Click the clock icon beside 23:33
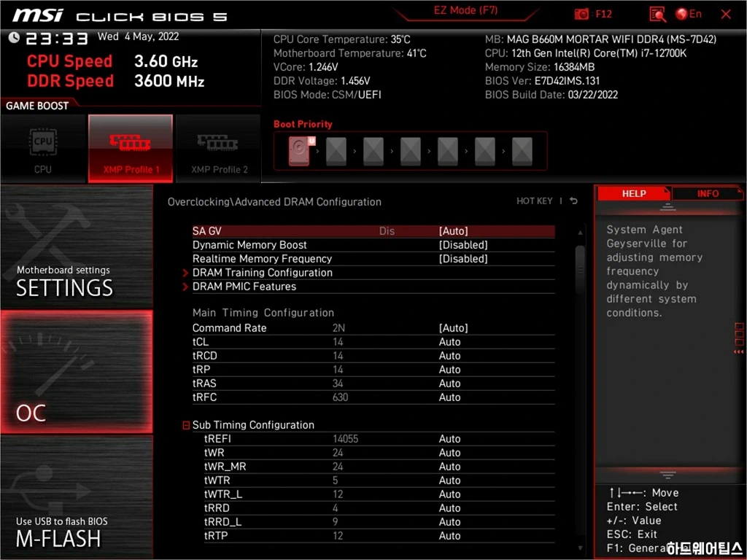This screenshot has width=747, height=560. tap(14, 37)
